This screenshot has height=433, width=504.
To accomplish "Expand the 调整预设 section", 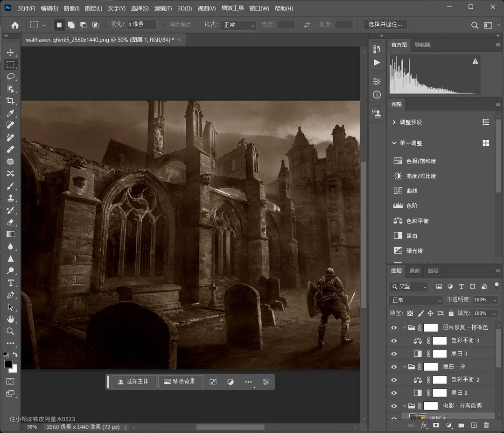I will pyautogui.click(x=394, y=122).
